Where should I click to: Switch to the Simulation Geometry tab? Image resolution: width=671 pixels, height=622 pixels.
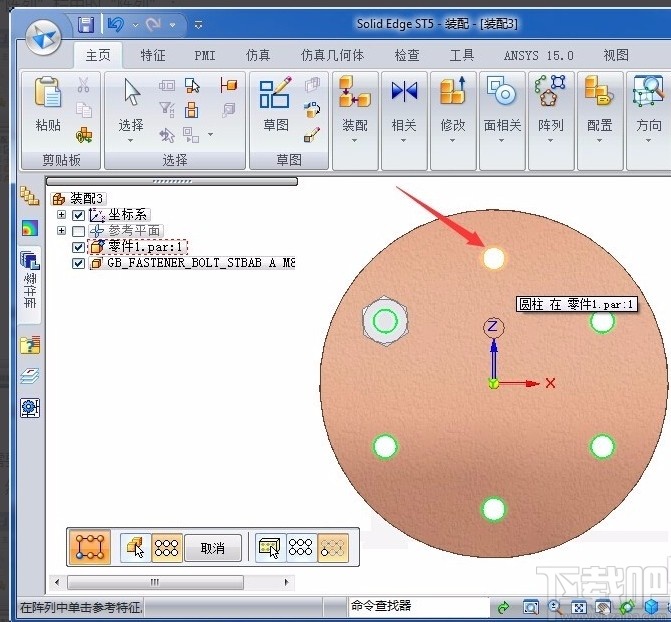[332, 55]
